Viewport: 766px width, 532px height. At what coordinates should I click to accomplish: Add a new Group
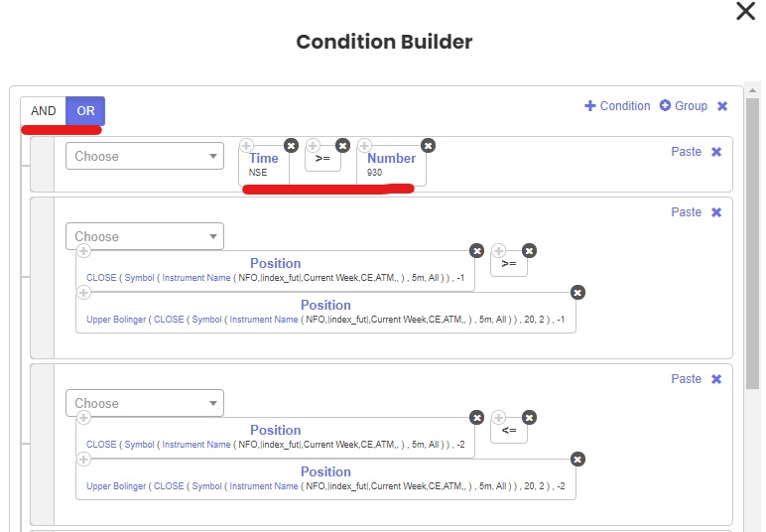(684, 106)
